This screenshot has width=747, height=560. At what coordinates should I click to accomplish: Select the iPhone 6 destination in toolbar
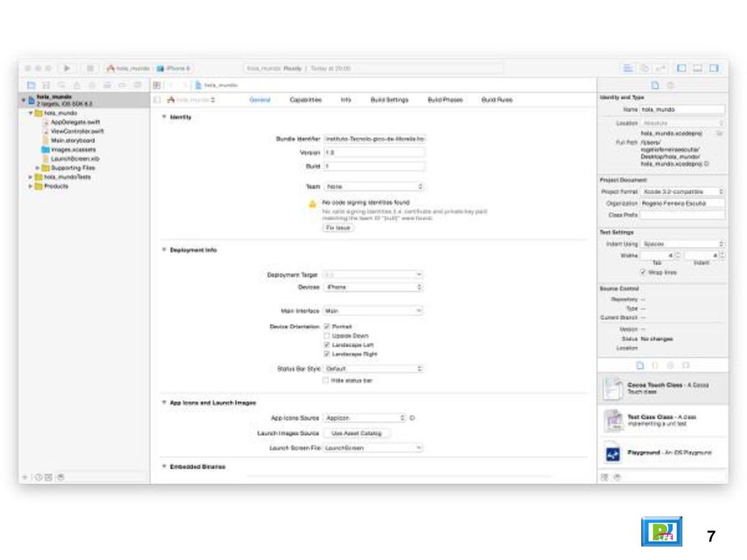pos(174,68)
